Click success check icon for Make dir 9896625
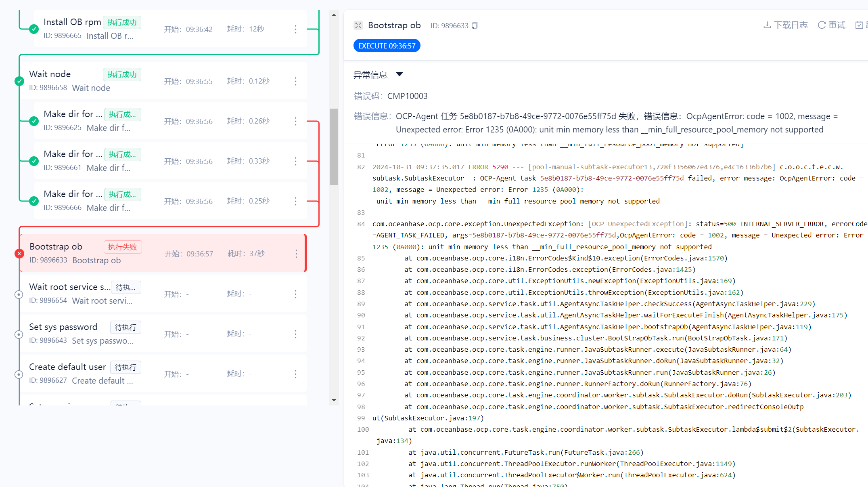Image resolution: width=868 pixels, height=487 pixels. [x=34, y=121]
